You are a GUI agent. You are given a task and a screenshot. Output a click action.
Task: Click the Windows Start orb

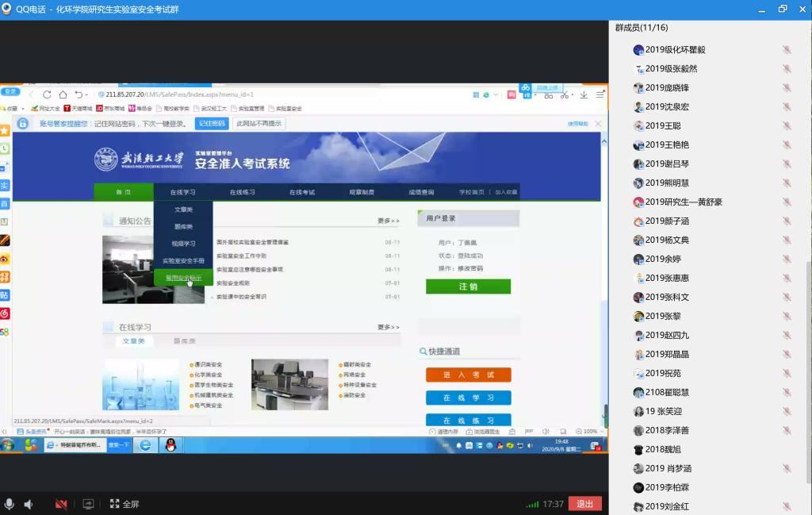click(x=8, y=445)
